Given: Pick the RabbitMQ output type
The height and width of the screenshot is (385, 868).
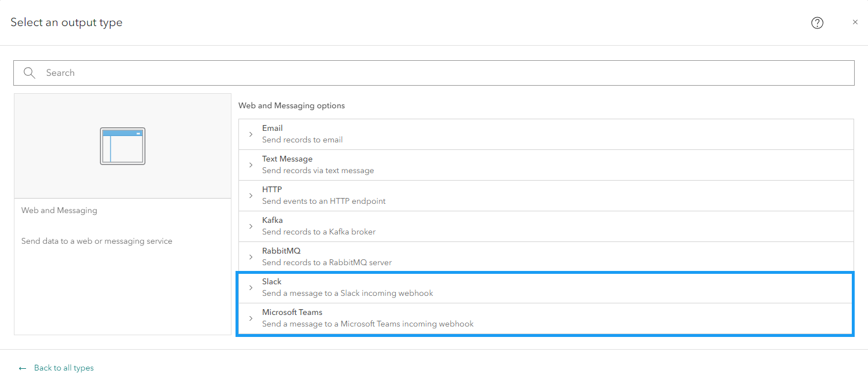Looking at the screenshot, I should [326, 256].
